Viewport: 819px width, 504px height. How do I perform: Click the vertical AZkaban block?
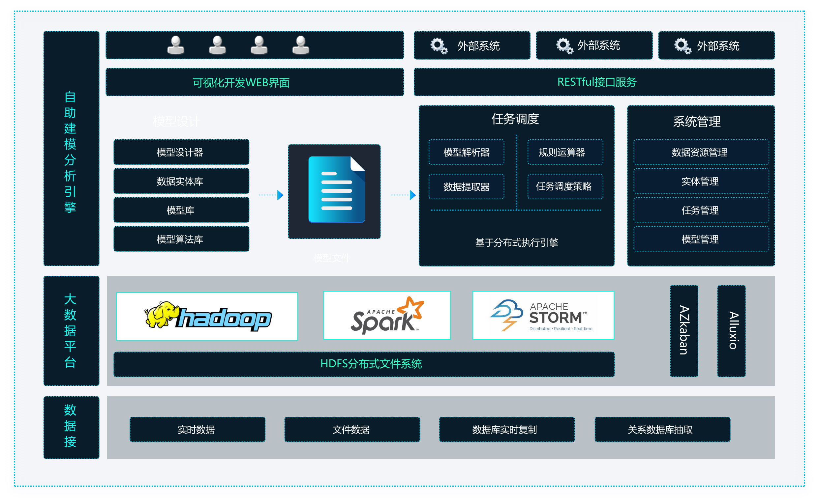pos(684,331)
